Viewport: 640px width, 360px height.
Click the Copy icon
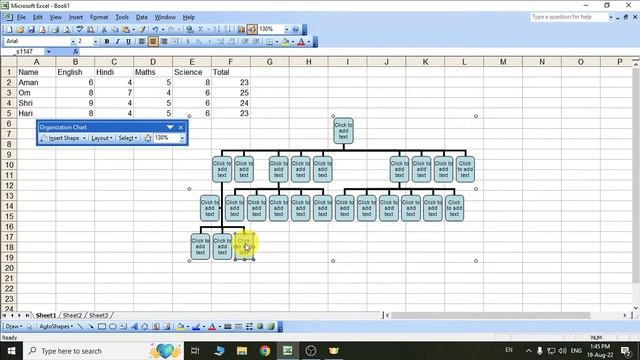tap(115, 29)
